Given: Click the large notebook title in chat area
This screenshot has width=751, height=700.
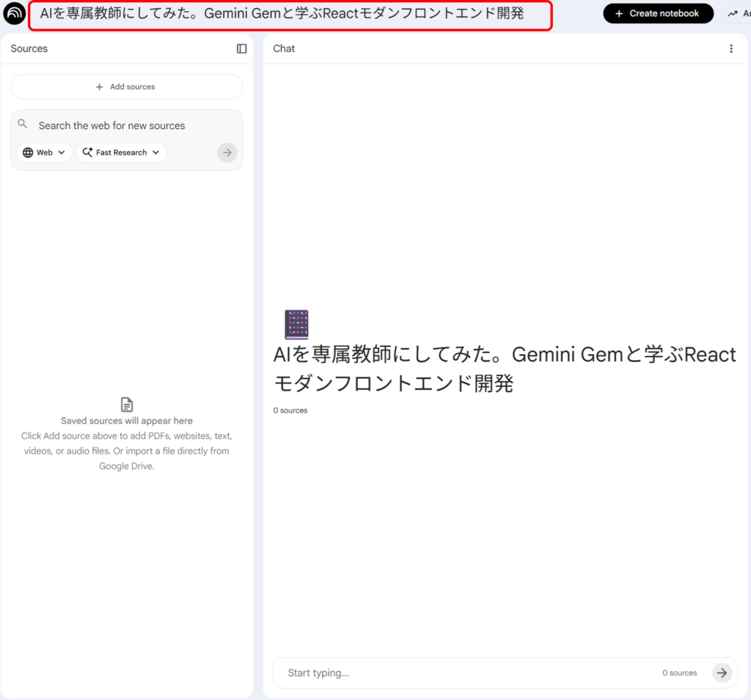Looking at the screenshot, I should click(505, 369).
